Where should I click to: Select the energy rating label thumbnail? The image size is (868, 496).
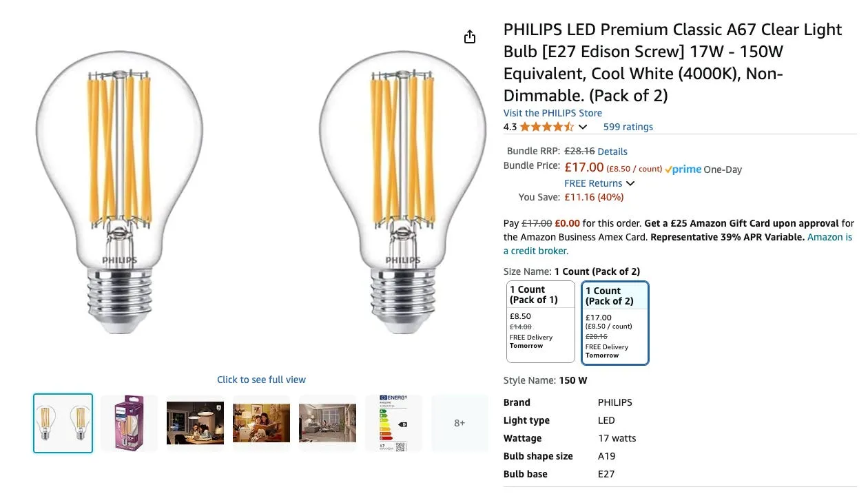pos(393,423)
